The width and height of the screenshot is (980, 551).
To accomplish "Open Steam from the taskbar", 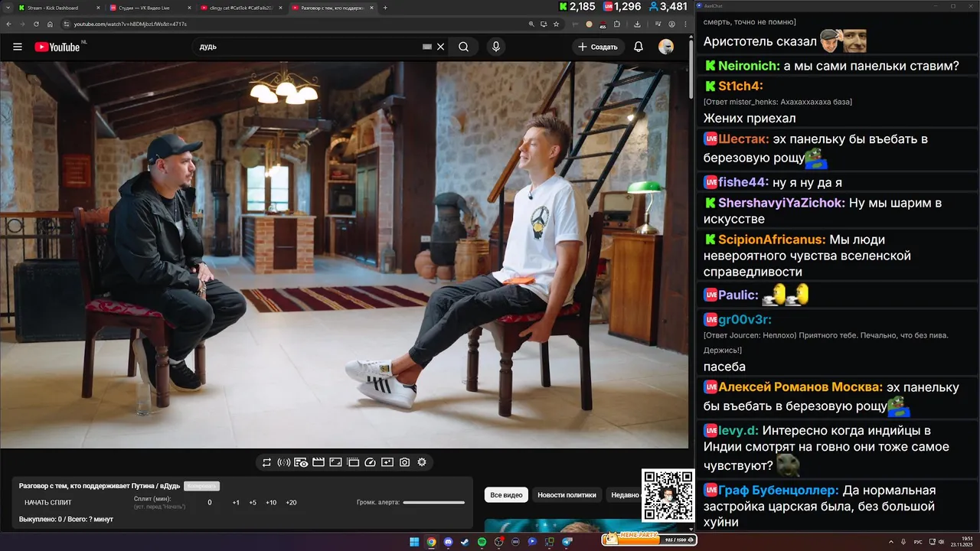I will pos(465,542).
